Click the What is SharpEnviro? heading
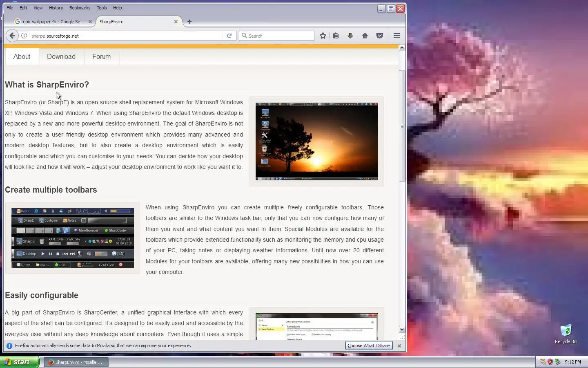Viewport: 588px width, 368px height. click(47, 85)
